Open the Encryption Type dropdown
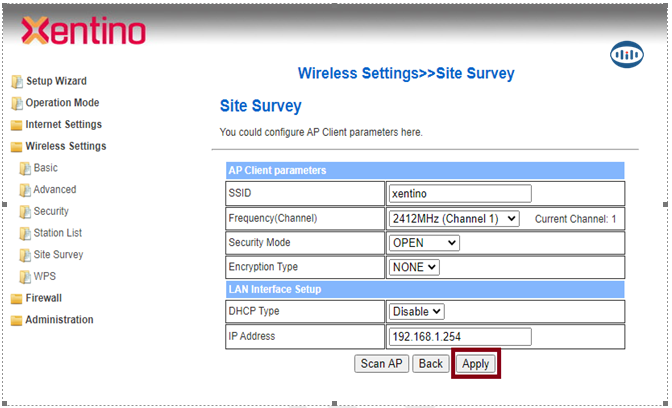 [x=414, y=267]
